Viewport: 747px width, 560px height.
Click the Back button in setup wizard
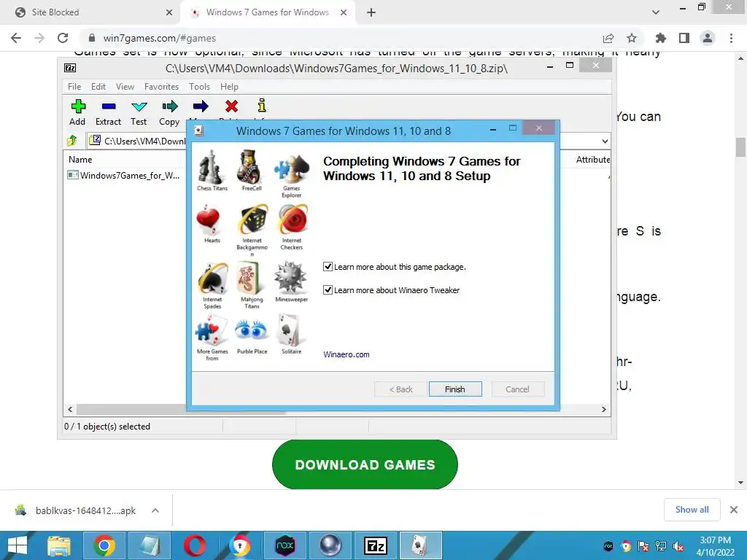[400, 389]
